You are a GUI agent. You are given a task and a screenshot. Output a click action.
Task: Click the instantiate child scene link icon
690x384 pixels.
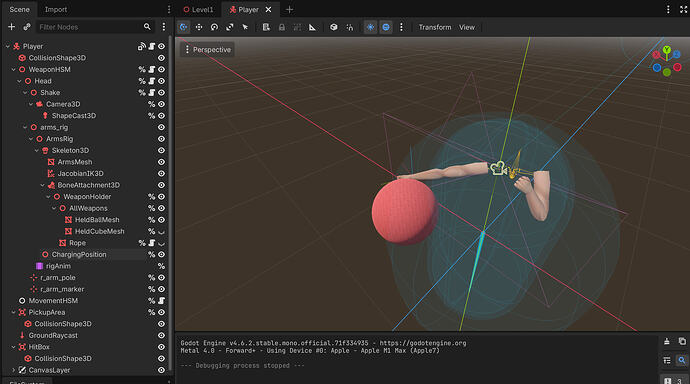(x=27, y=27)
